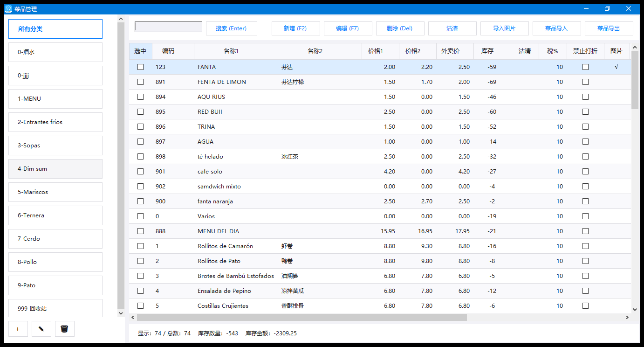Click the 导入图片 button
The width and height of the screenshot is (644, 347).
[504, 28]
